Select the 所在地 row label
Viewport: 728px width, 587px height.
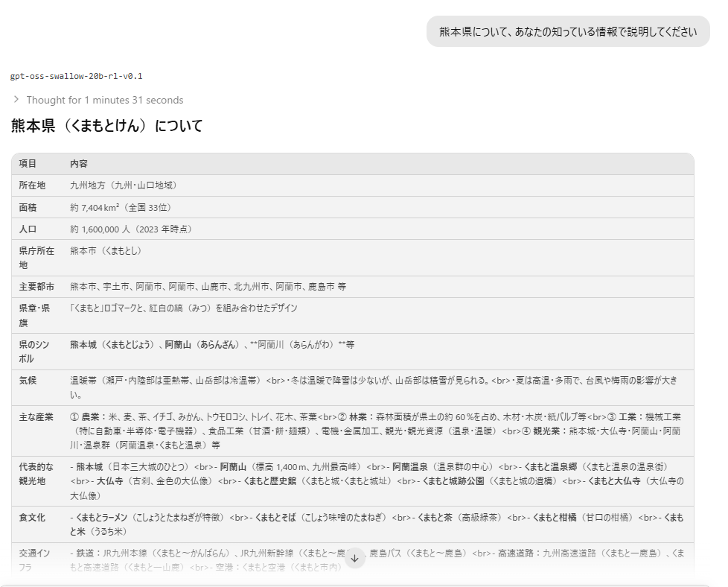click(32, 185)
